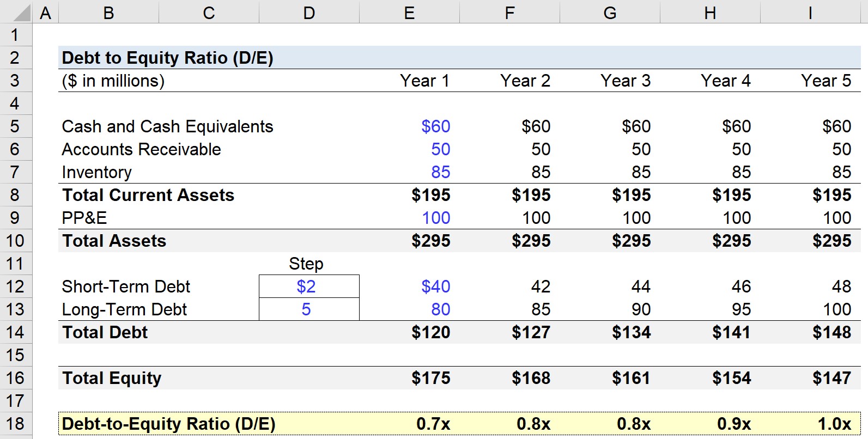Select column F header
Screen dimensions: 868x439
coord(509,11)
